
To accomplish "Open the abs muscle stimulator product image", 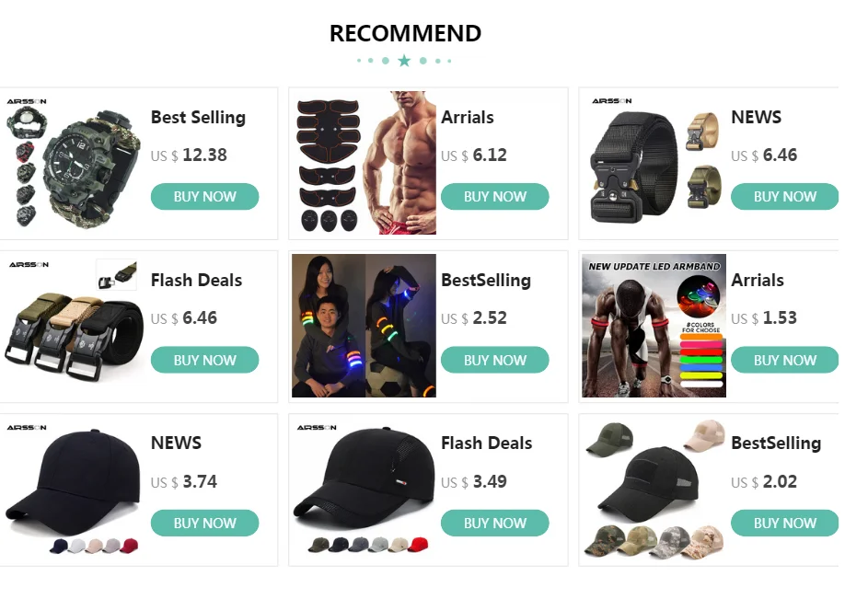I will coord(364,163).
